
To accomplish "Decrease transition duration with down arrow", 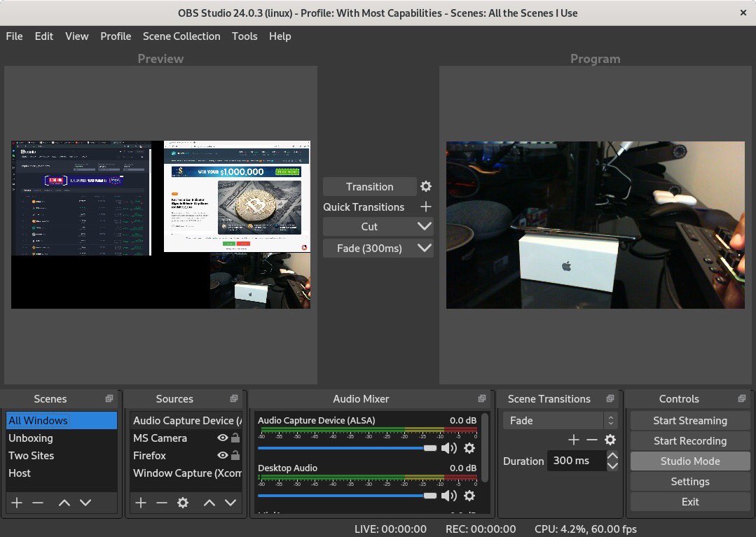I will click(x=612, y=466).
